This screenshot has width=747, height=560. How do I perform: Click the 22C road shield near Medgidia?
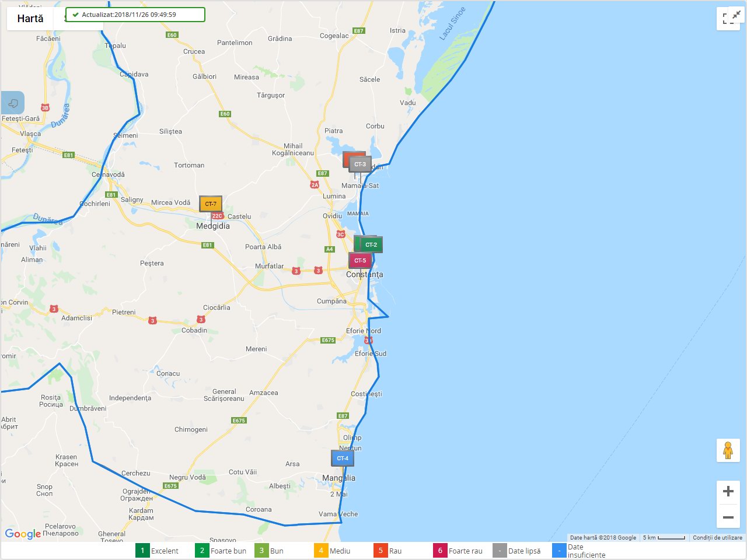point(217,216)
